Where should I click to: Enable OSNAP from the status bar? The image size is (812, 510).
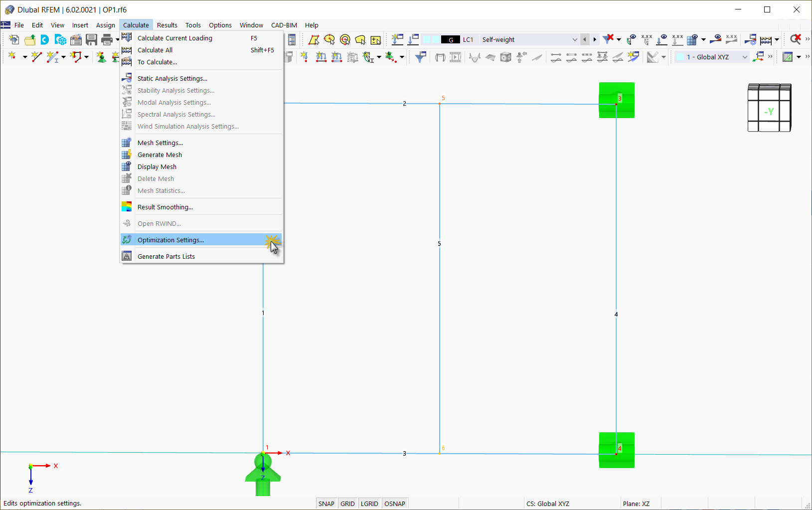(395, 503)
